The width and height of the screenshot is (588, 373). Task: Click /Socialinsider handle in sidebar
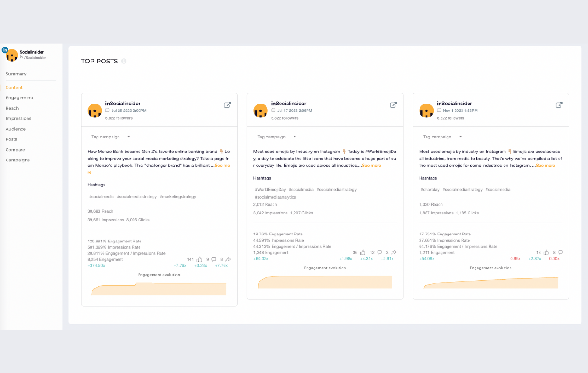coord(35,58)
